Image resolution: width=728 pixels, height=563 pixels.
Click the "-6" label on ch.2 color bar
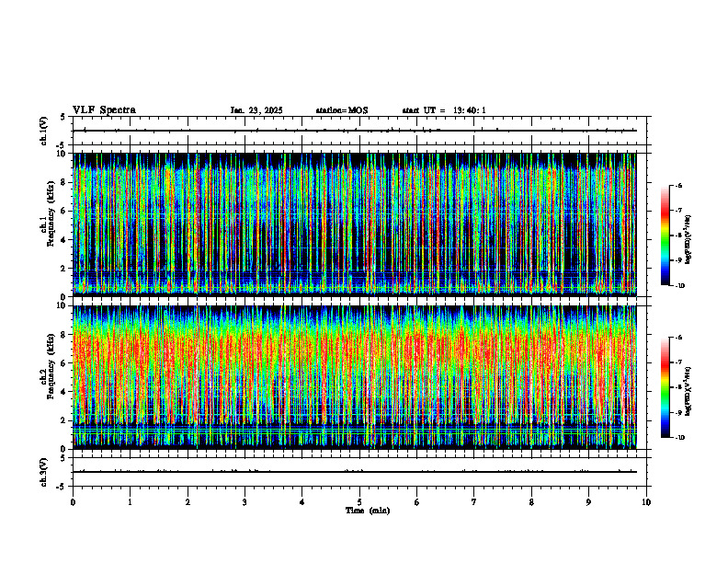point(678,338)
